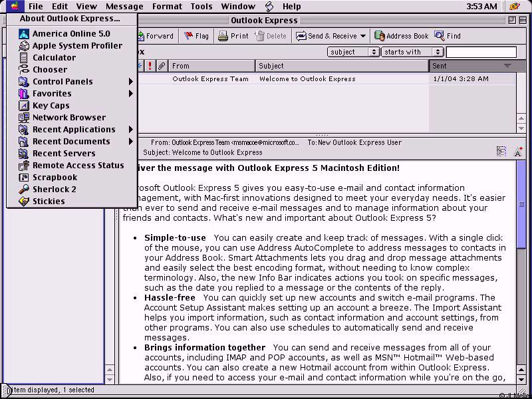
Task: Open the Edit menu
Action: (60, 6)
